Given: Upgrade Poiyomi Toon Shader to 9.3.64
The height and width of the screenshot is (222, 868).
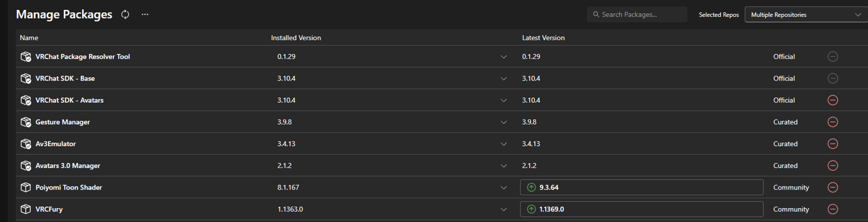Looking at the screenshot, I should [642, 187].
